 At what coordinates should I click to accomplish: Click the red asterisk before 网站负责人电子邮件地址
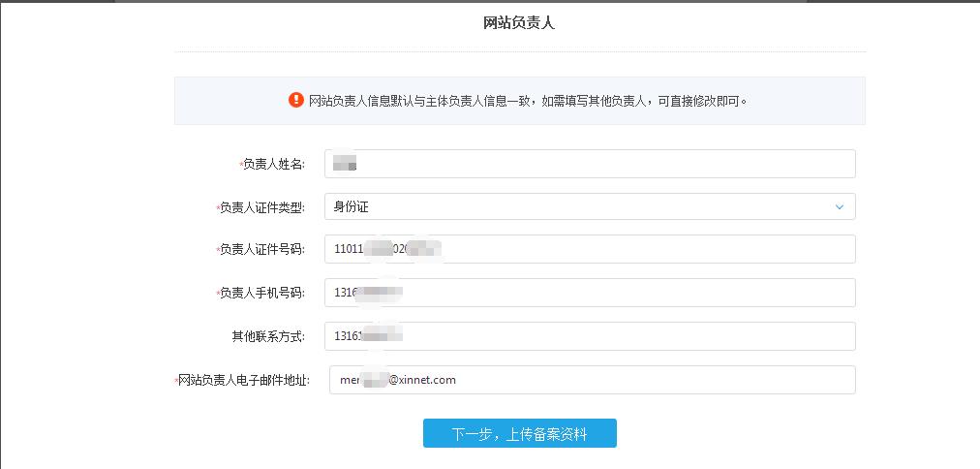pos(176,381)
